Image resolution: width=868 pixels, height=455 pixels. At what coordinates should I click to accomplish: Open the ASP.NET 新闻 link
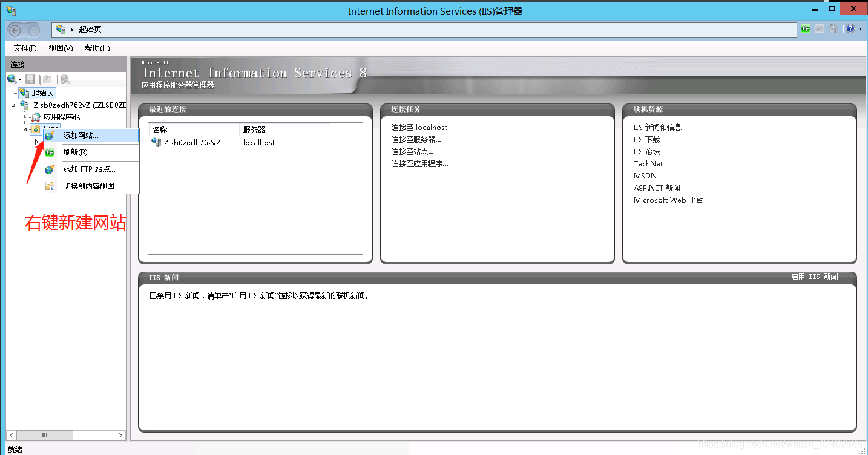(x=657, y=188)
